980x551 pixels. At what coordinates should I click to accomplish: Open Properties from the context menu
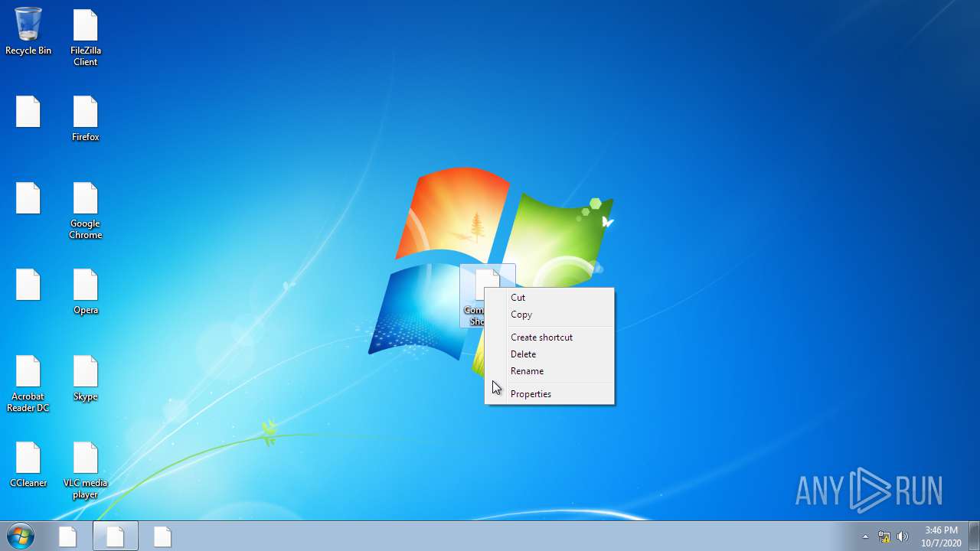(550, 394)
